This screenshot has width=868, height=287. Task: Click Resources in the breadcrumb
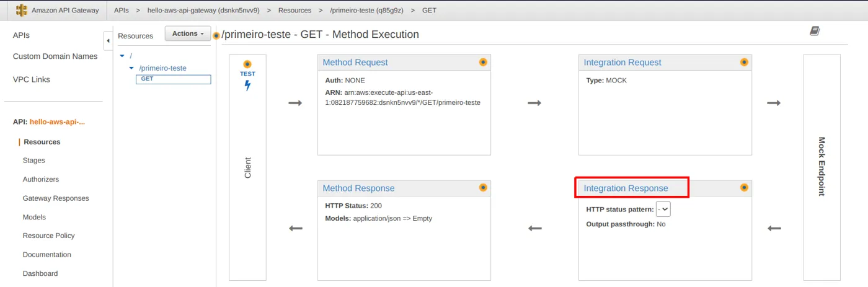click(x=295, y=11)
